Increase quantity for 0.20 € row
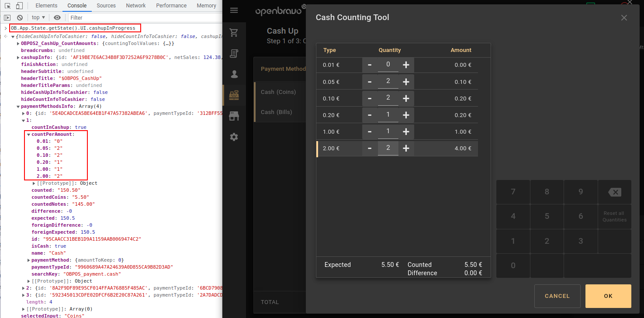This screenshot has height=318, width=644. click(x=406, y=115)
